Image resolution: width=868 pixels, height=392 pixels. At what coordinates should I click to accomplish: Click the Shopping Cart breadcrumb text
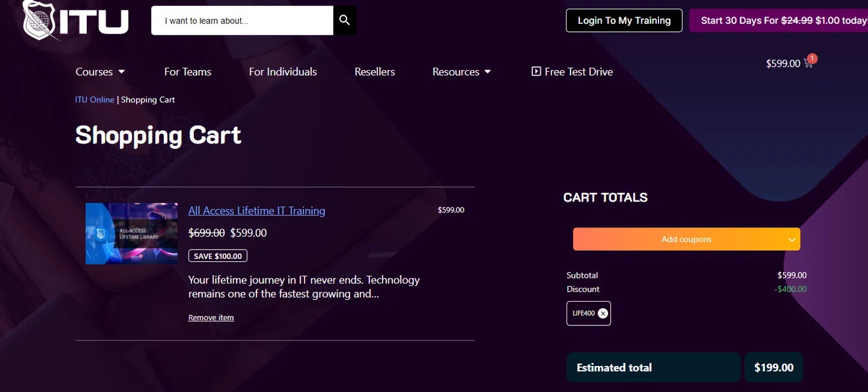(148, 100)
